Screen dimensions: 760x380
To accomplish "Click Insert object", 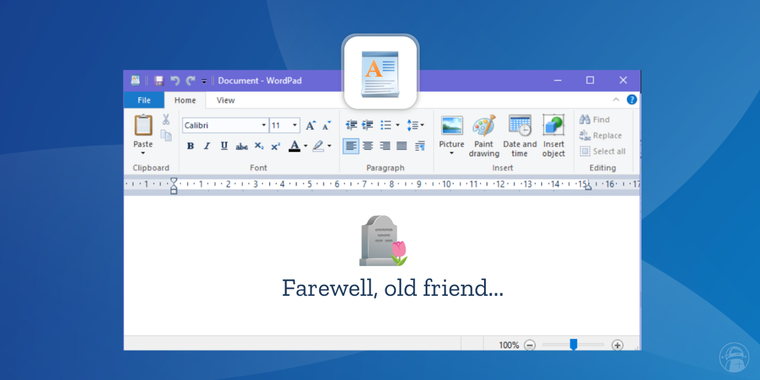I will [554, 136].
